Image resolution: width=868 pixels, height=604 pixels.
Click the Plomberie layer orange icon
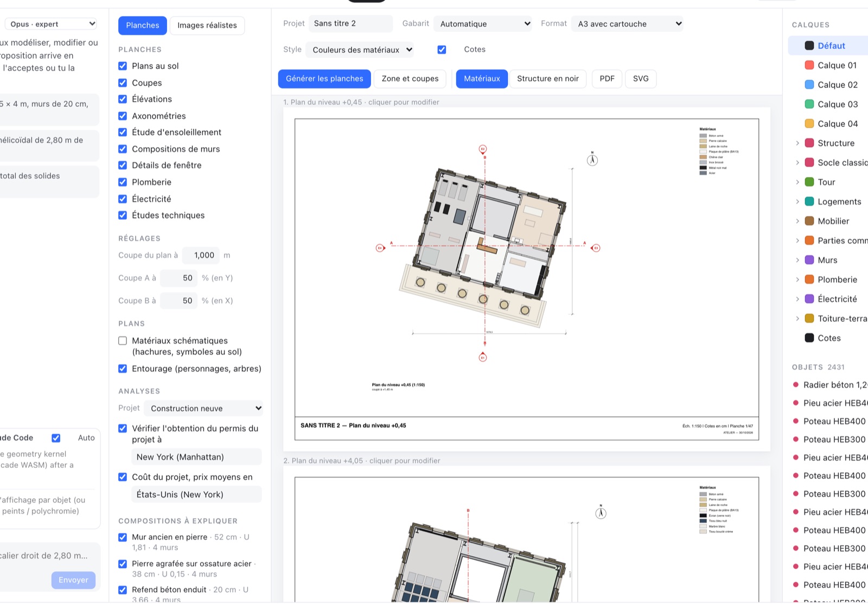tap(809, 279)
